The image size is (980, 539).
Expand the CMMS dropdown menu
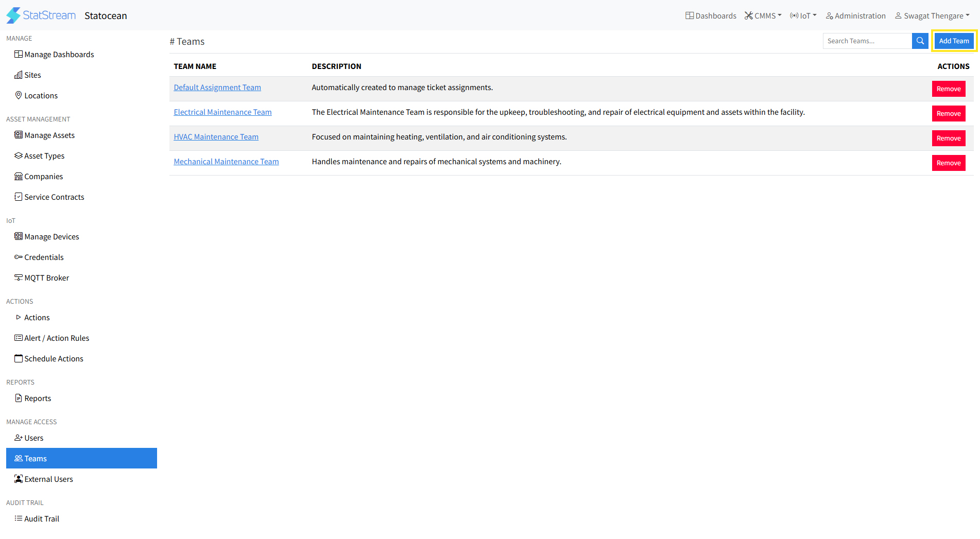click(x=763, y=16)
